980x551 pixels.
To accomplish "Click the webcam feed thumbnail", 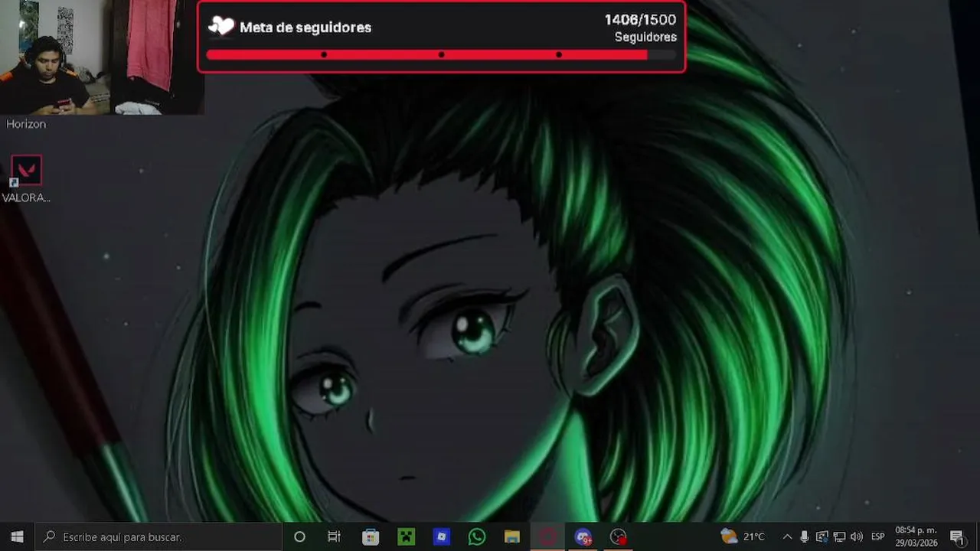I will point(102,57).
